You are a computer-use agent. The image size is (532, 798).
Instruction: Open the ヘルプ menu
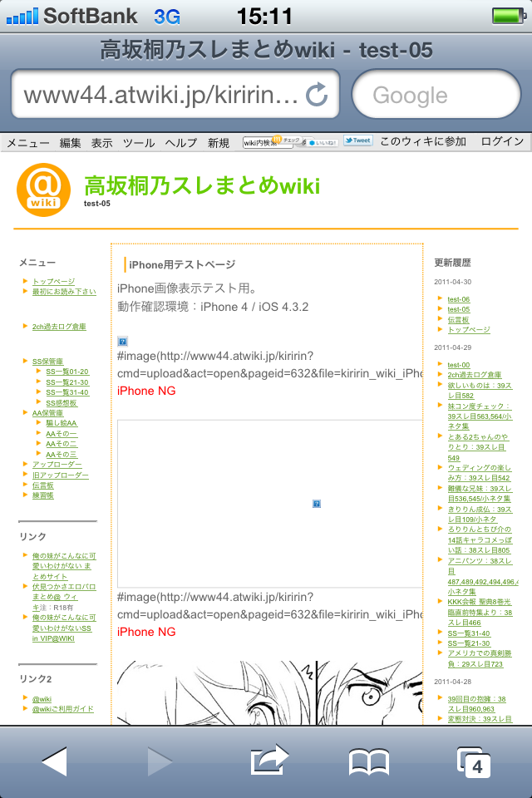(180, 142)
